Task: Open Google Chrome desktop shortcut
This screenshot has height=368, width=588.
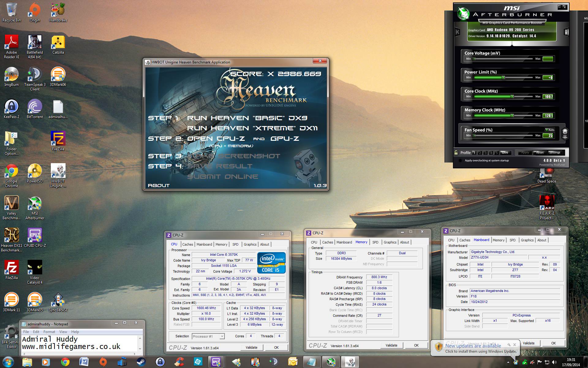Action: click(x=11, y=175)
